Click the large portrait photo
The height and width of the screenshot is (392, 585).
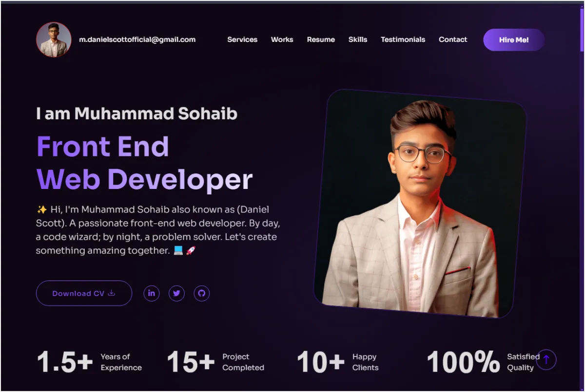point(420,204)
